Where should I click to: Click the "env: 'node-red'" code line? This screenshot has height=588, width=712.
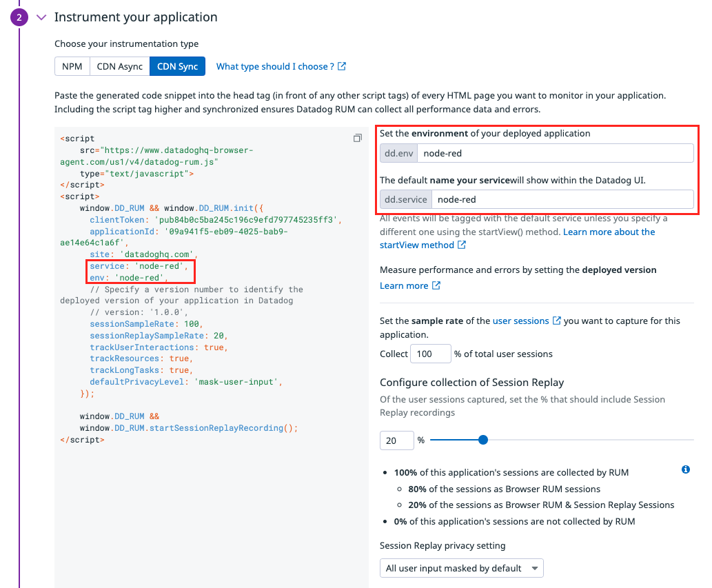128,277
